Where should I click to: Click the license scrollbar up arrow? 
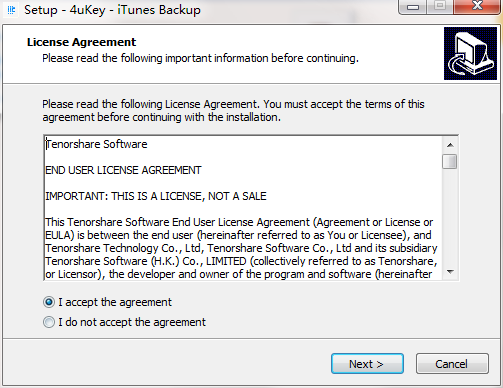click(450, 145)
